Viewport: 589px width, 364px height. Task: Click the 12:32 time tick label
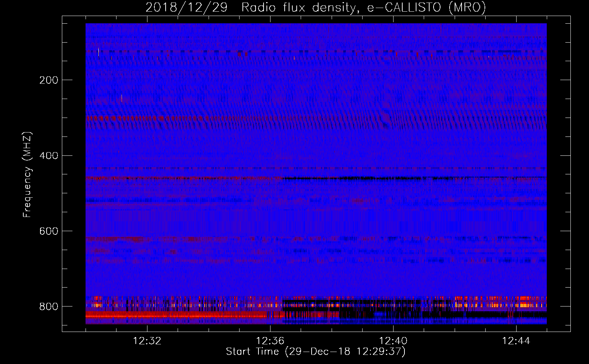[x=147, y=341]
